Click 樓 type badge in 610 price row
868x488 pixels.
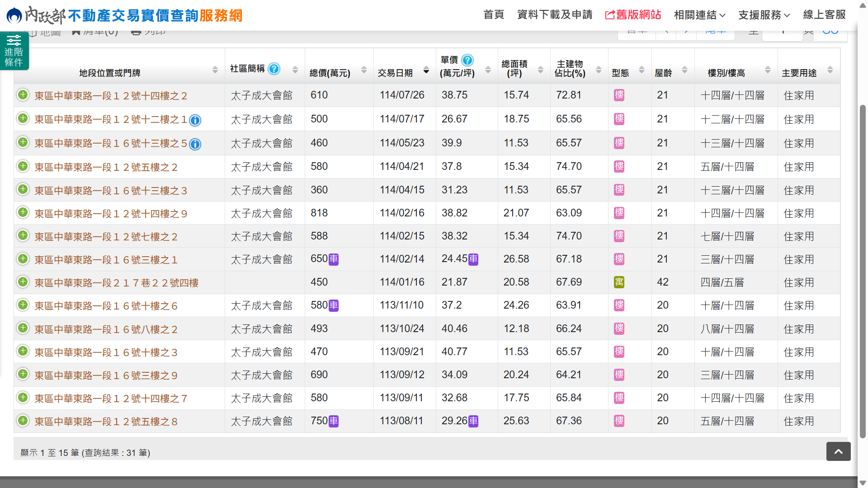(619, 95)
